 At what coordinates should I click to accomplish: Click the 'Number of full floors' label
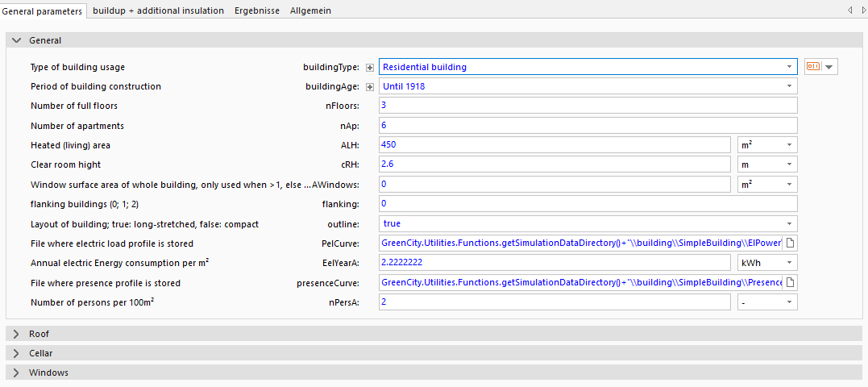74,106
